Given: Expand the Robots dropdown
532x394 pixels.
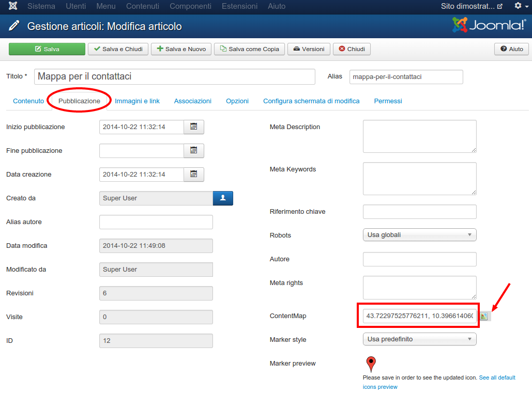Looking at the screenshot, I should tap(419, 235).
